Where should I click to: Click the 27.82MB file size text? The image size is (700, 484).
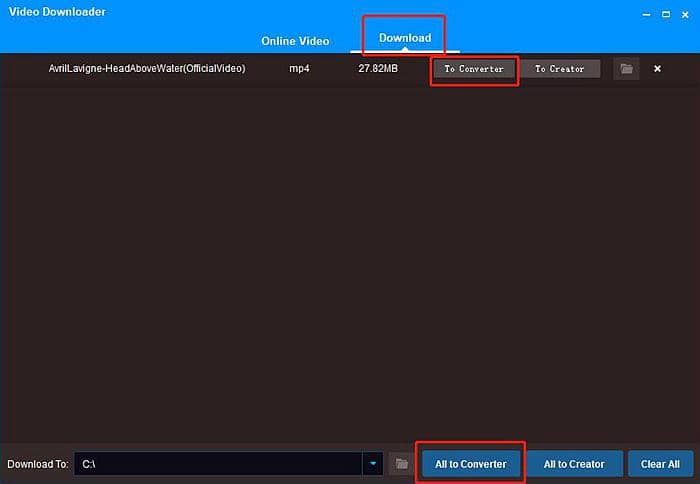point(380,68)
